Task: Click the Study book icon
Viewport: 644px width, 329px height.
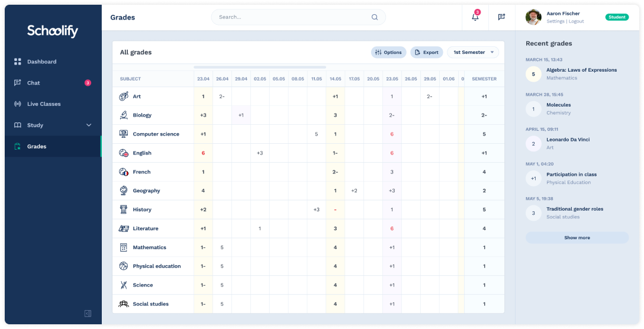Action: (x=18, y=125)
